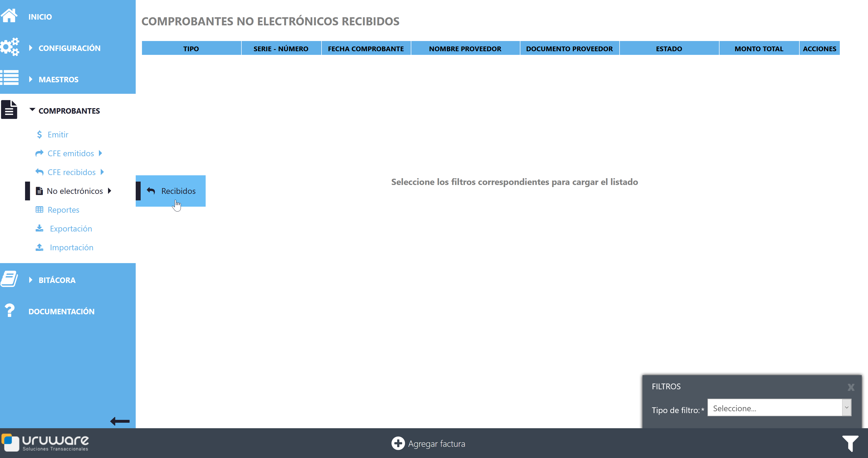
Task: Open the Reportes menu item
Action: (63, 210)
